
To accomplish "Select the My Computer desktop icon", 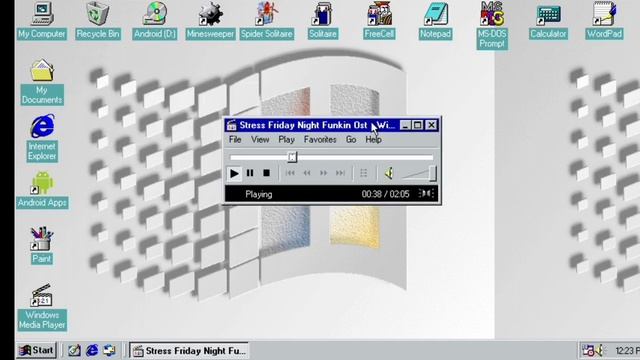I will (42, 20).
